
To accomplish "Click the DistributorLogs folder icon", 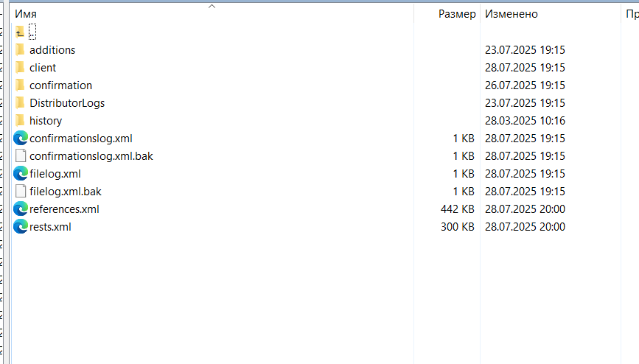I will click(x=20, y=102).
